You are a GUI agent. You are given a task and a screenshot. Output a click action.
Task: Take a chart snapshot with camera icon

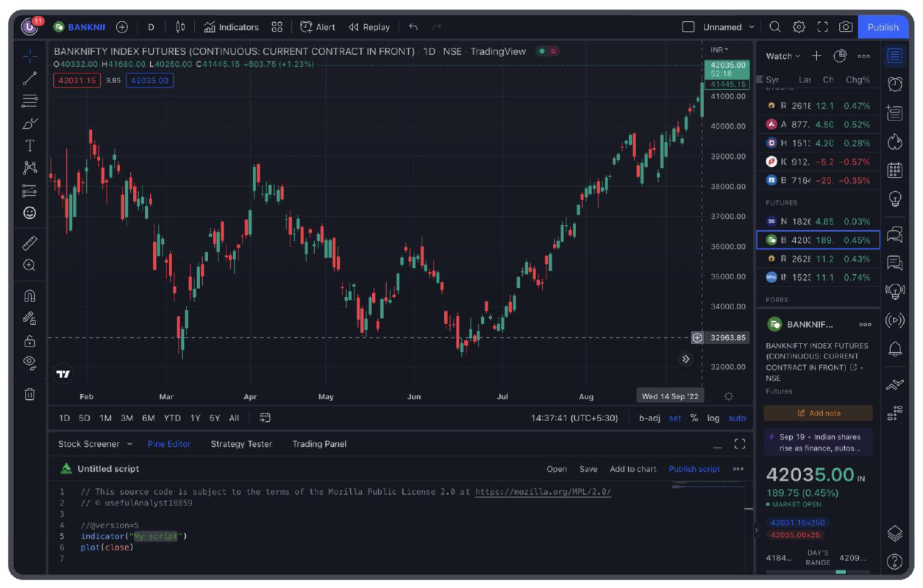[846, 27]
